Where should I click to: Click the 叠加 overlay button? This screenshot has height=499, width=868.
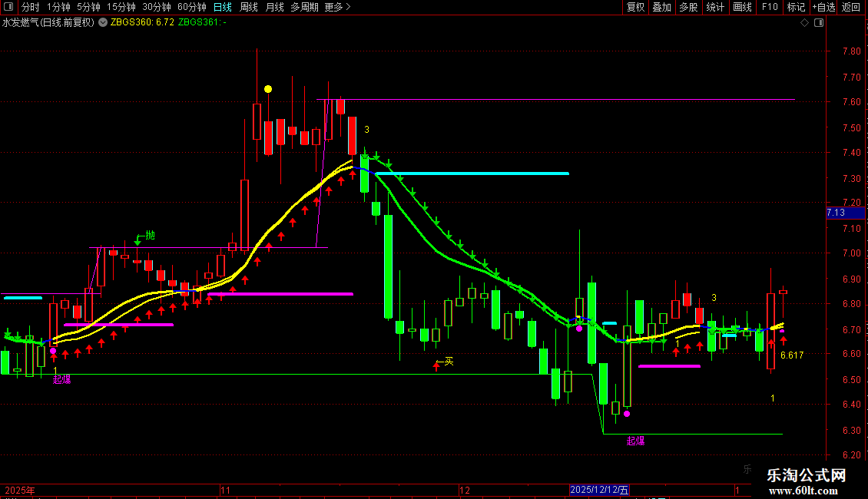pos(662,7)
